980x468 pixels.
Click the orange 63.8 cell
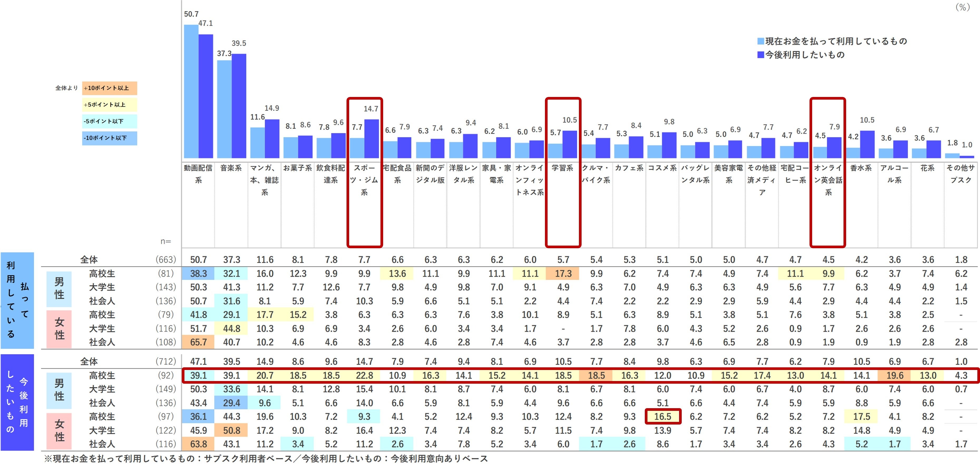pyautogui.click(x=198, y=444)
